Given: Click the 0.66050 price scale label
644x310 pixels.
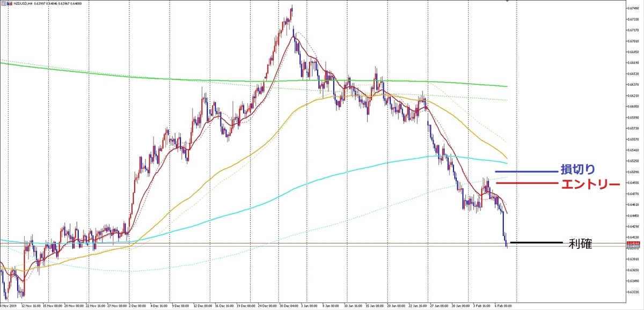Looking at the screenshot, I should (x=633, y=106).
